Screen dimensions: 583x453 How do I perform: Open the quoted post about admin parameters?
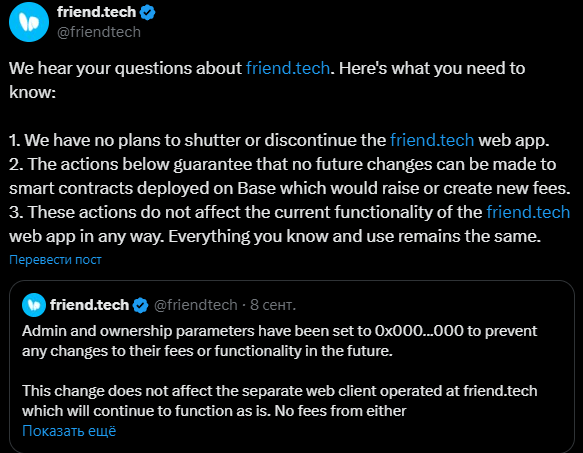292,366
